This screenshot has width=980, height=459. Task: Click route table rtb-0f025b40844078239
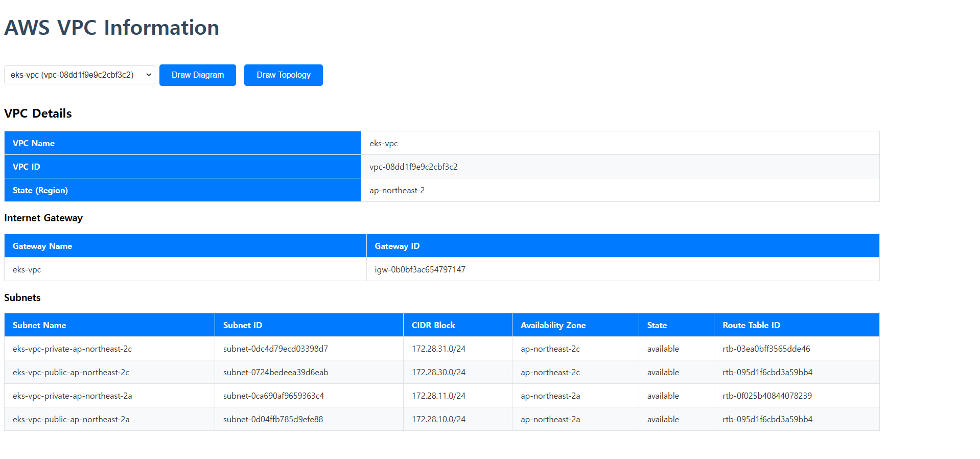[767, 396]
